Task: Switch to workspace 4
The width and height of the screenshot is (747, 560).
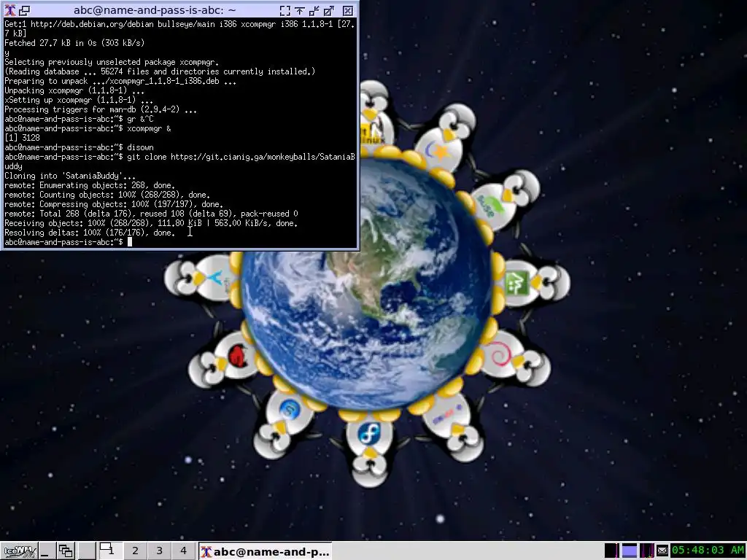Action: [183, 551]
